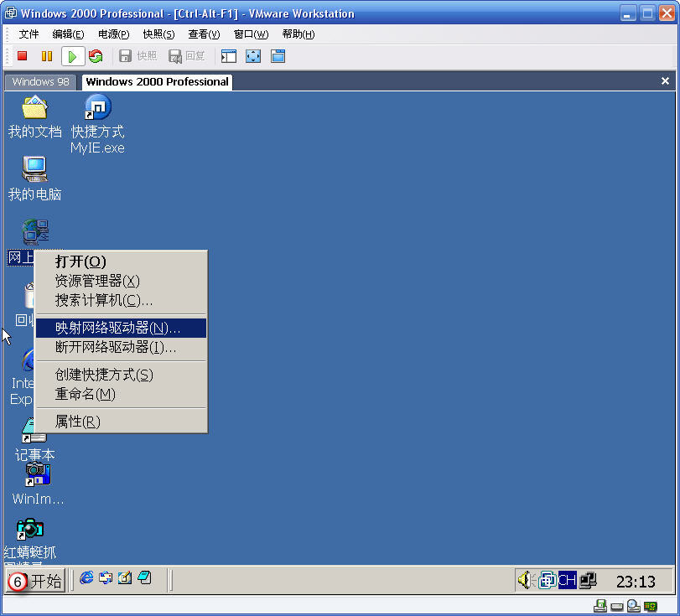
Task: Open the 快照(S) menu
Action: [158, 34]
